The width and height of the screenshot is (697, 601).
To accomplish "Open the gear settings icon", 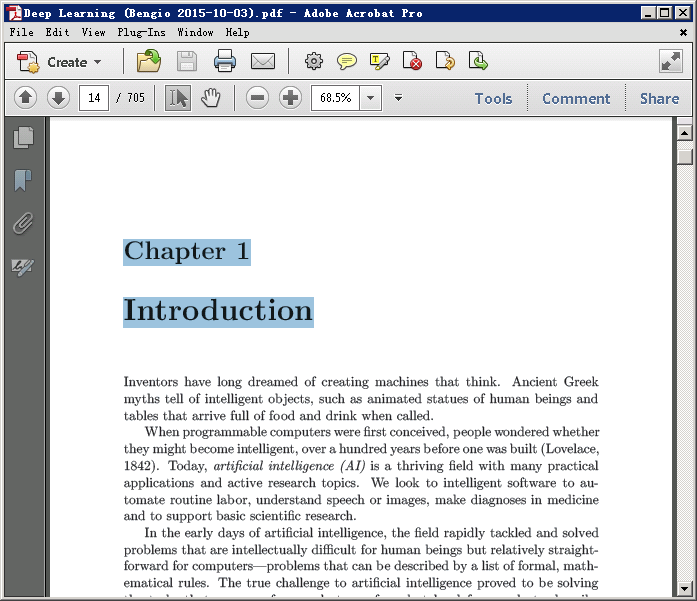I will tap(314, 61).
